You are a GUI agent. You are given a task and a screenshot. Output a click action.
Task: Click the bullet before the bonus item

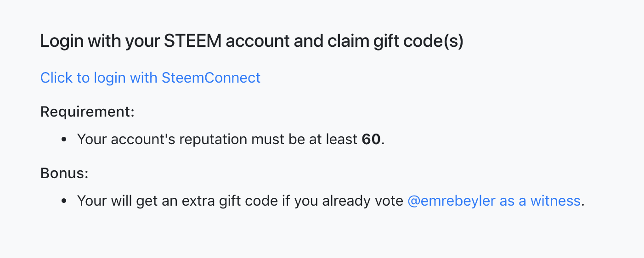pos(64,201)
